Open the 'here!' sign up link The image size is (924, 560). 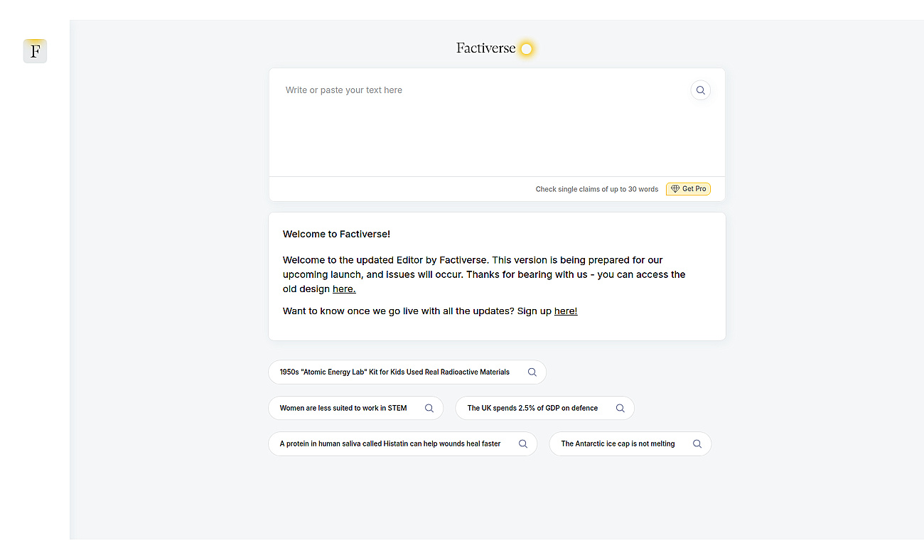click(566, 311)
